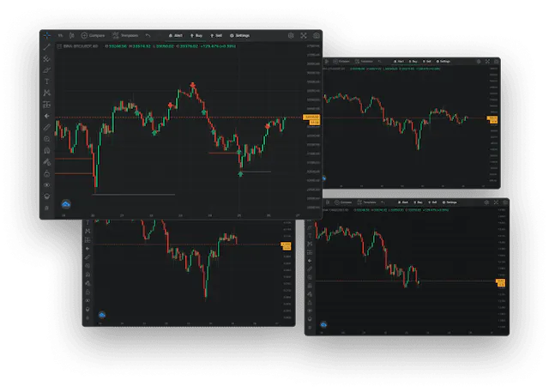
Task: Open Settings in the front chart toolbar
Action: click(239, 36)
